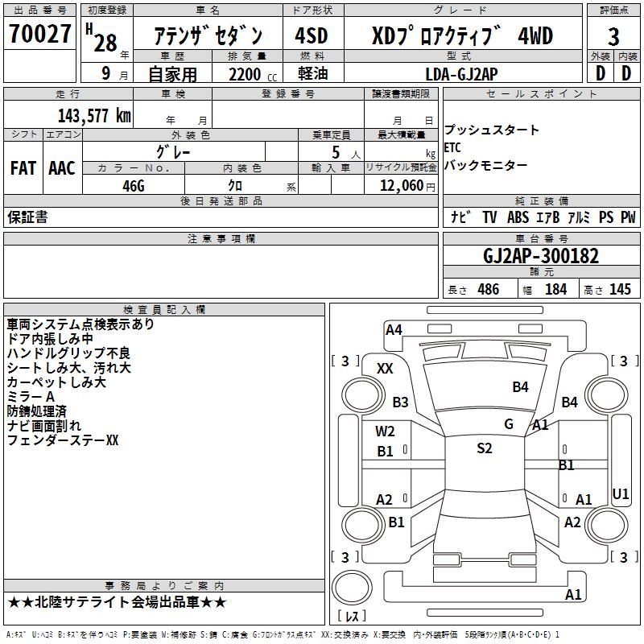Click the color number 46G
Image resolution: width=644 pixels, height=644 pixels.
(x=134, y=186)
